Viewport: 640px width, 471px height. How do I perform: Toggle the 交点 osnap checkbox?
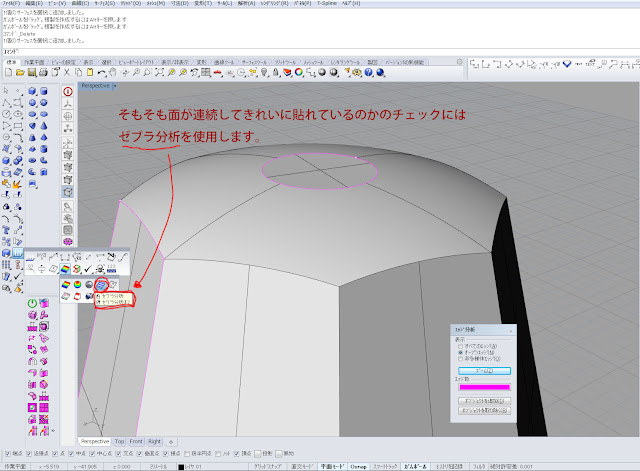point(118,453)
